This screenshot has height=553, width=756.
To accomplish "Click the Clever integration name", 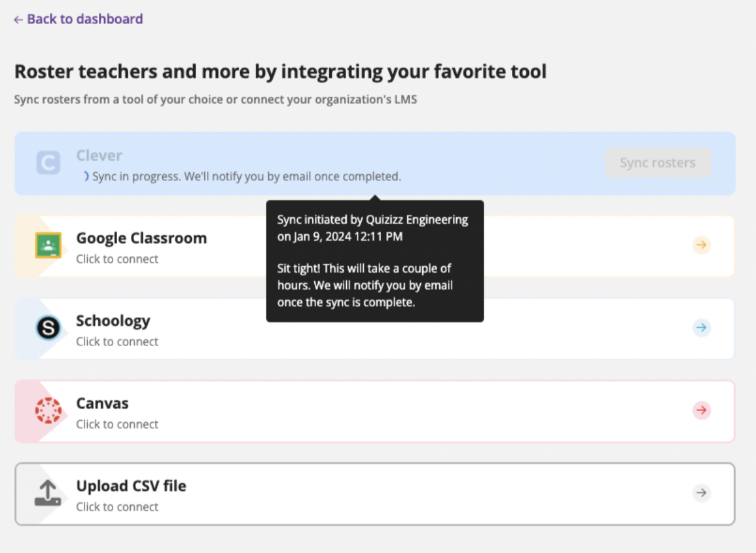I will (99, 155).
